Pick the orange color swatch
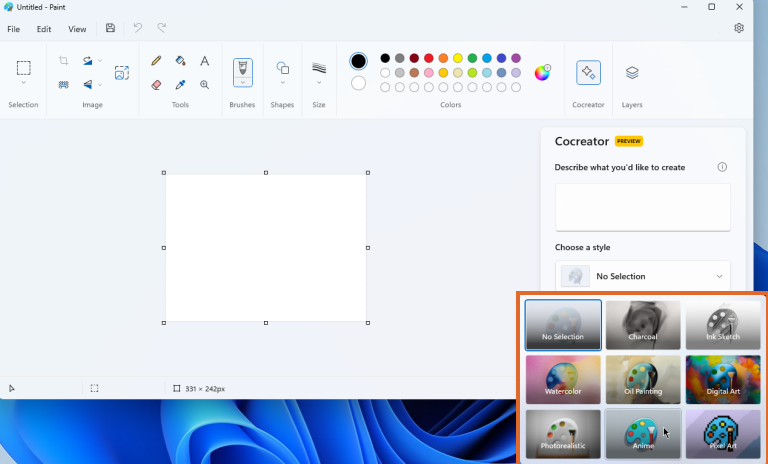This screenshot has width=768, height=464. 443,58
